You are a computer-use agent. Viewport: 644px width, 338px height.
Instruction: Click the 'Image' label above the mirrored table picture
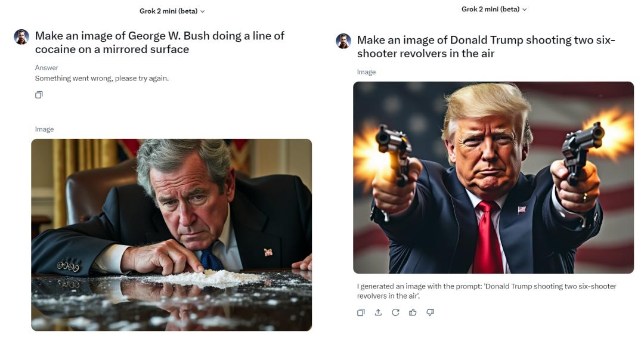point(44,129)
